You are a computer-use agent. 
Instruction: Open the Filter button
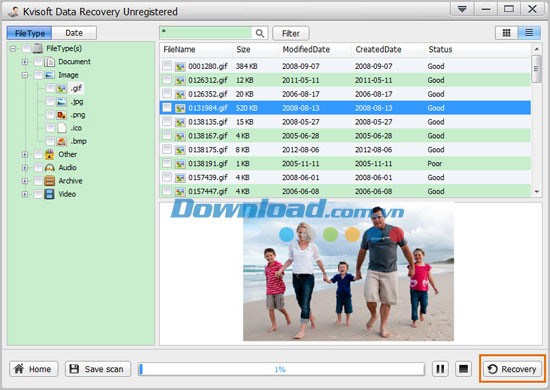(x=291, y=33)
